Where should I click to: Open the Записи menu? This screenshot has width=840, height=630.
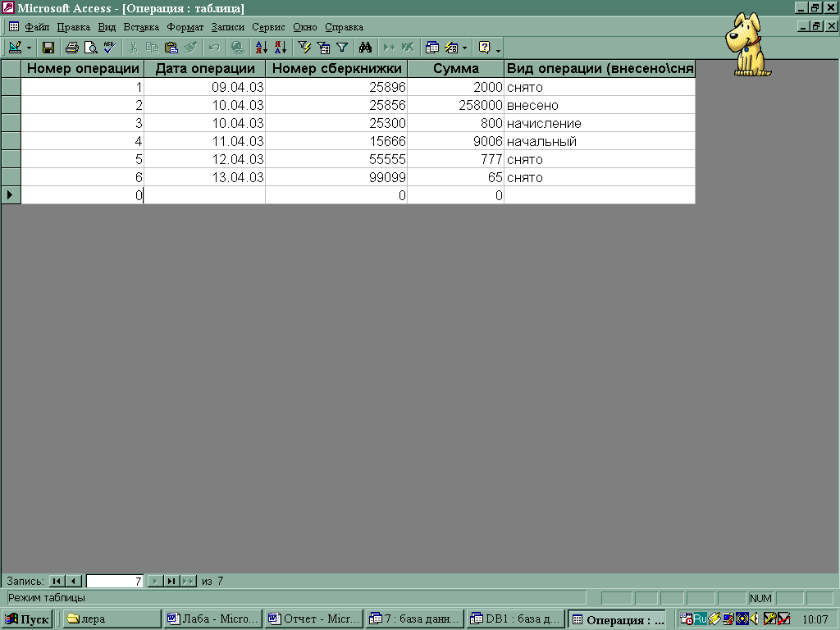(x=228, y=27)
